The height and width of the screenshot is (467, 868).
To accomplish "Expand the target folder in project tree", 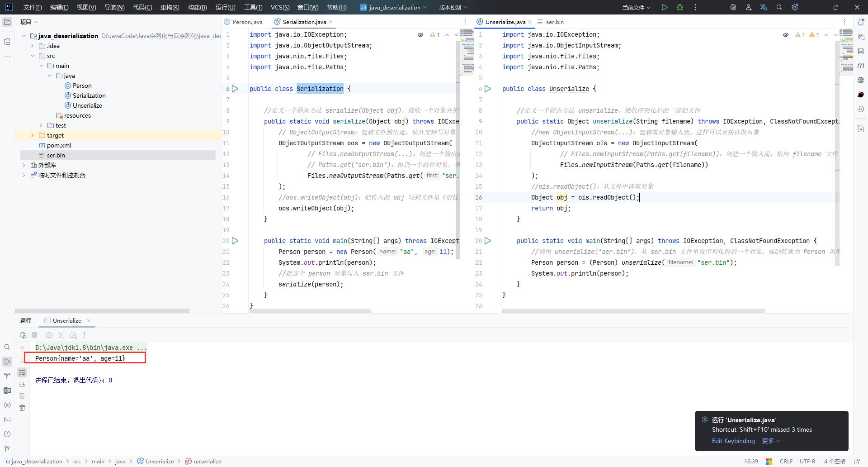I will coord(33,135).
